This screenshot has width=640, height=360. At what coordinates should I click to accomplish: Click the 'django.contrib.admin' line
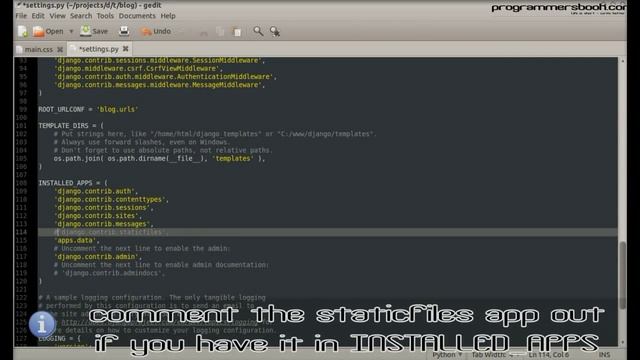point(98,256)
